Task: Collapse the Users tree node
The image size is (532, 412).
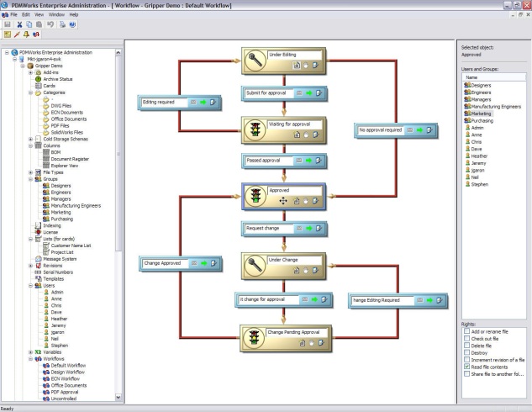Action: (30, 286)
